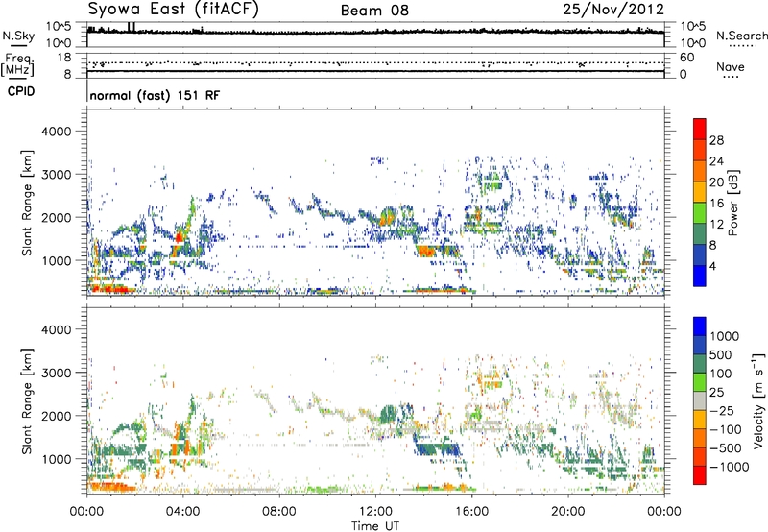Viewport: 768px width, 532px height.
Task: Click the 'CPID' label
Action: click(21, 91)
